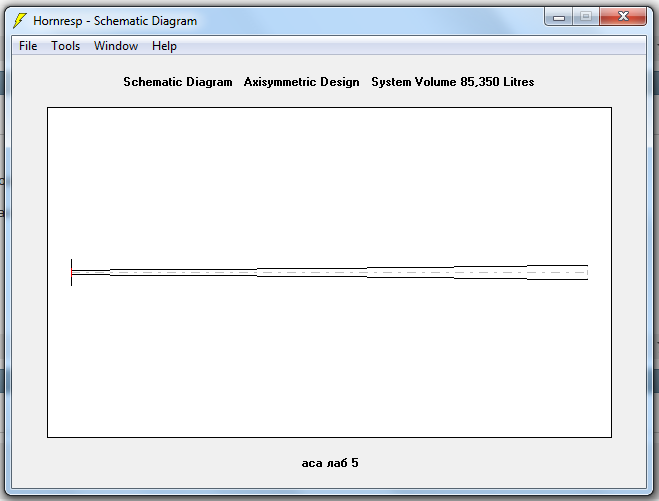Click the disabled maximize button
Screen dimensions: 659x501
[586, 17]
